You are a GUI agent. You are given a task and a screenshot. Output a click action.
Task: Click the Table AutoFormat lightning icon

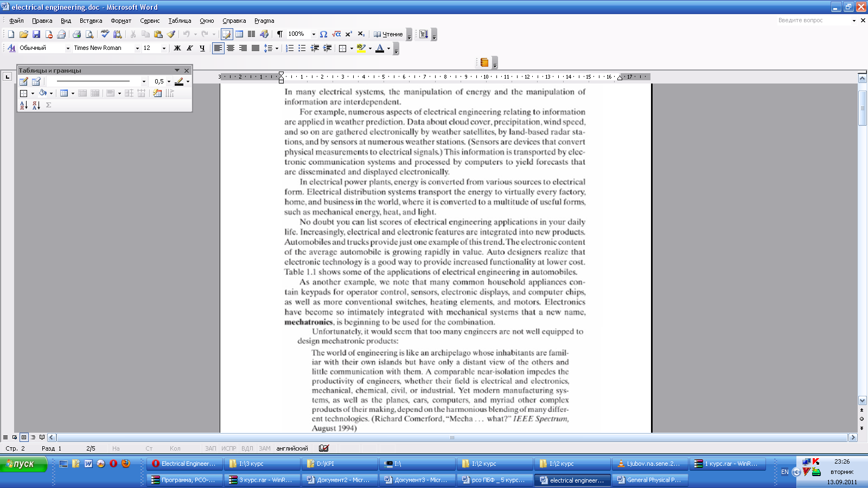(x=157, y=93)
